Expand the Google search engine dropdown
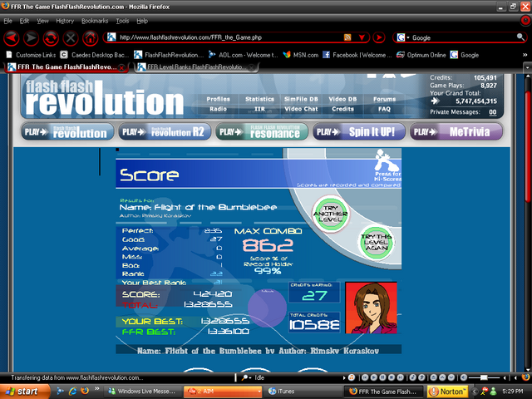532x399 pixels. pyautogui.click(x=402, y=37)
